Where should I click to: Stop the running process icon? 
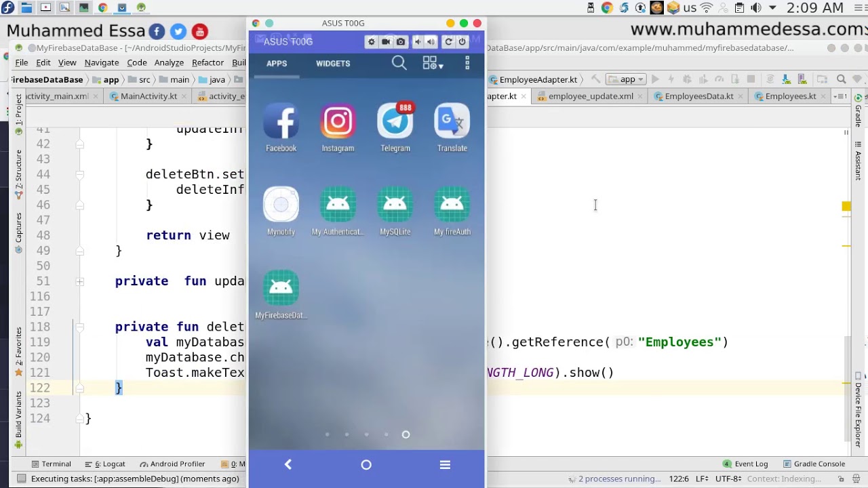point(751,79)
